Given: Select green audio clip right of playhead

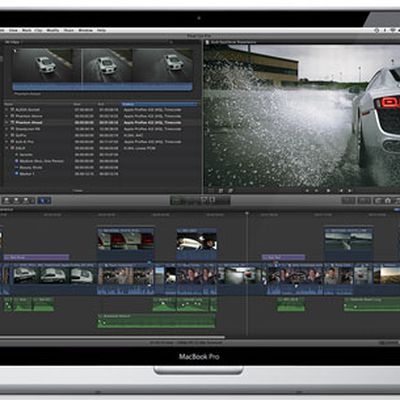Looking at the screenshot, I should point(291,304).
